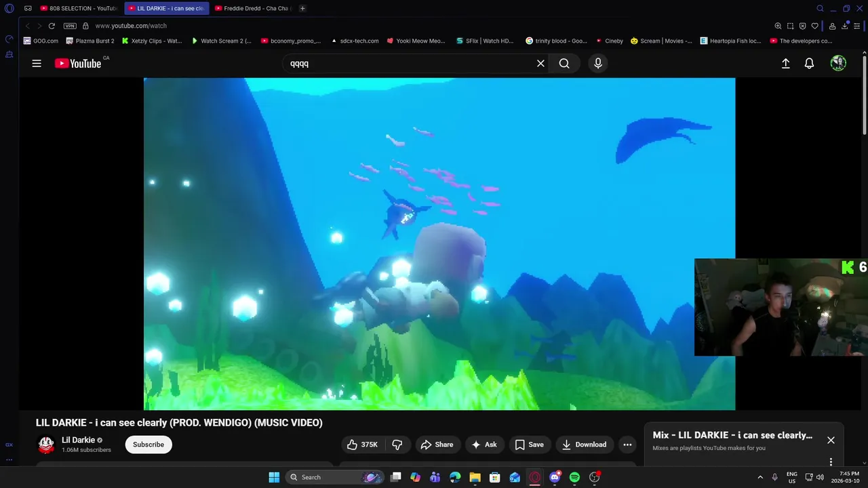
Task: Open the Mix panel three-dot options
Action: pos(831,462)
